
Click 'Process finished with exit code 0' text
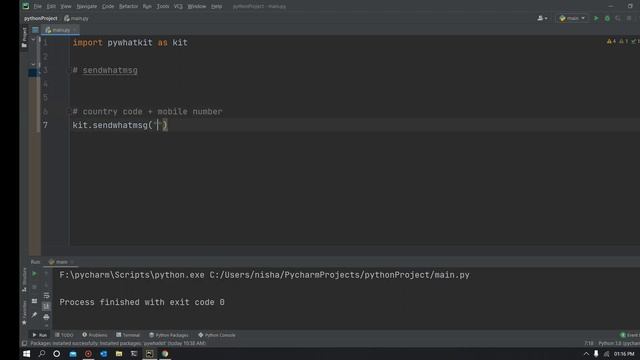click(142, 302)
